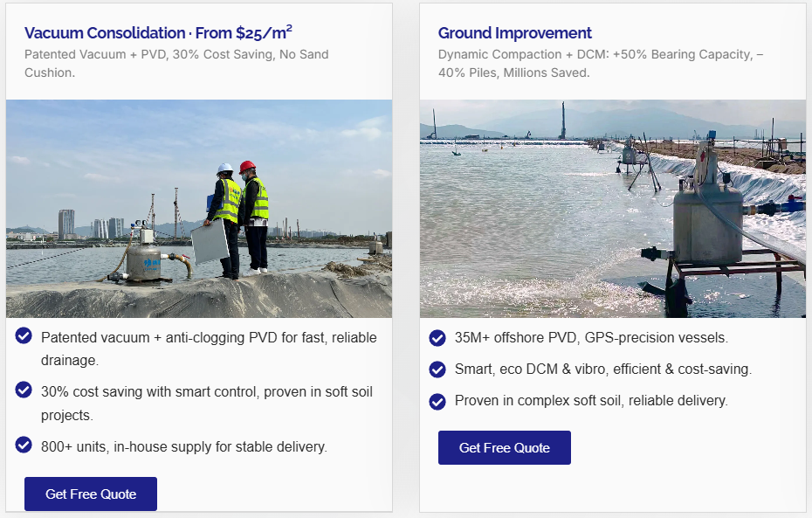Click 'Proven in complex soft soil, reliable delivery' text
Viewport: 812px width, 518px height.
[x=591, y=401]
